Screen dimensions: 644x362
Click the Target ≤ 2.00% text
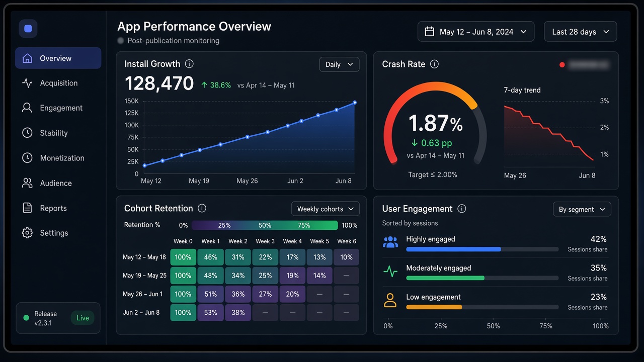(x=433, y=174)
